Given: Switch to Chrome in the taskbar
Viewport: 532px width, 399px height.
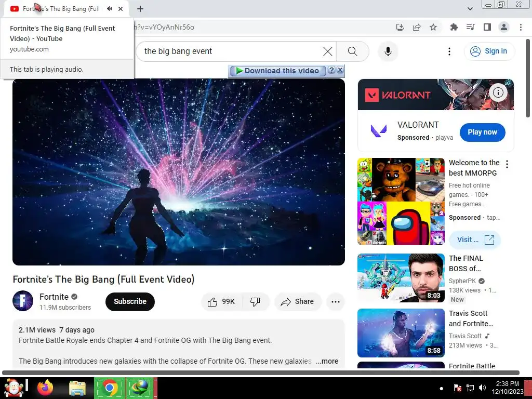Looking at the screenshot, I should pos(109,388).
